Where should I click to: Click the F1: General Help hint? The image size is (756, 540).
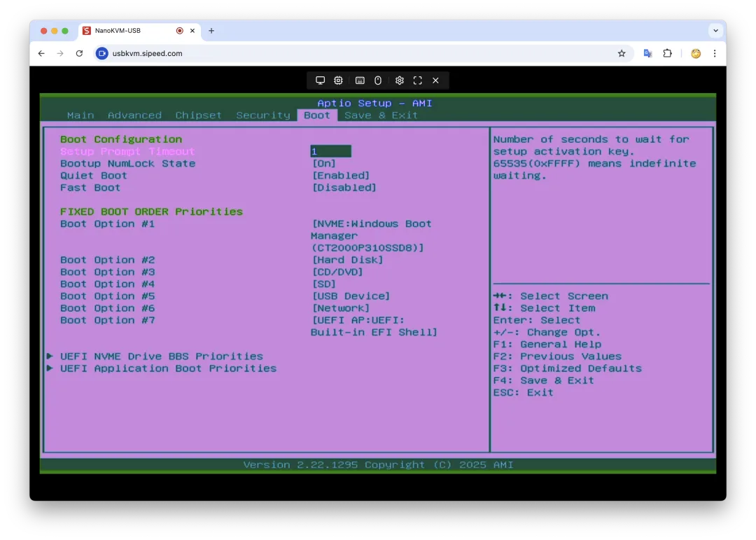pos(547,345)
